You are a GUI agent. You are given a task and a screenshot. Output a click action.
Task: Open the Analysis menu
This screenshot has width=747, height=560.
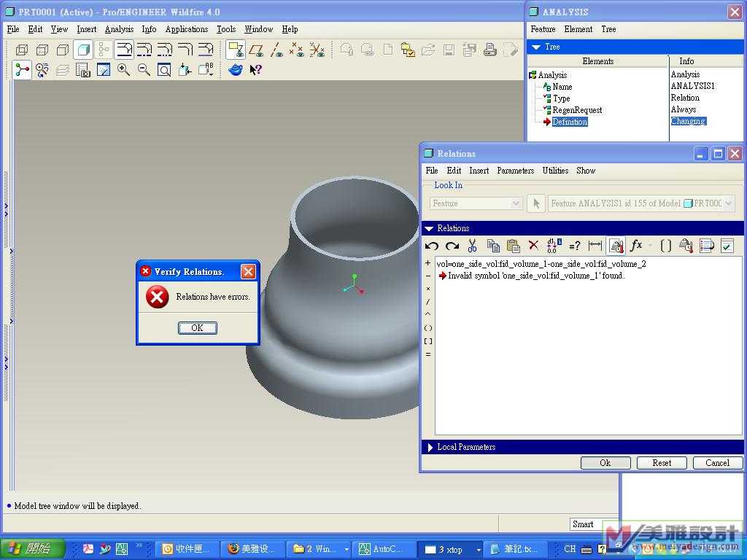(119, 29)
